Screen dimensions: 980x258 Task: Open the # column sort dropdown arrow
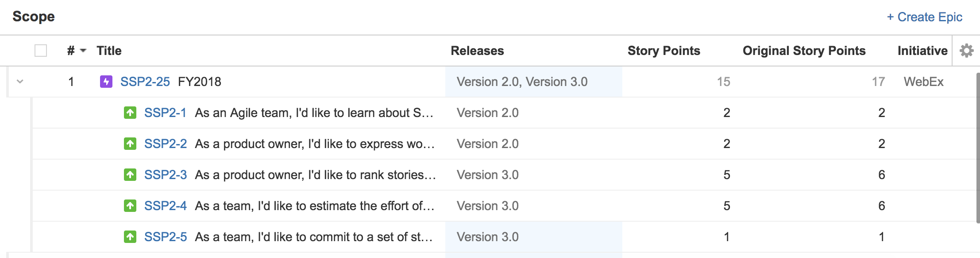(x=83, y=51)
